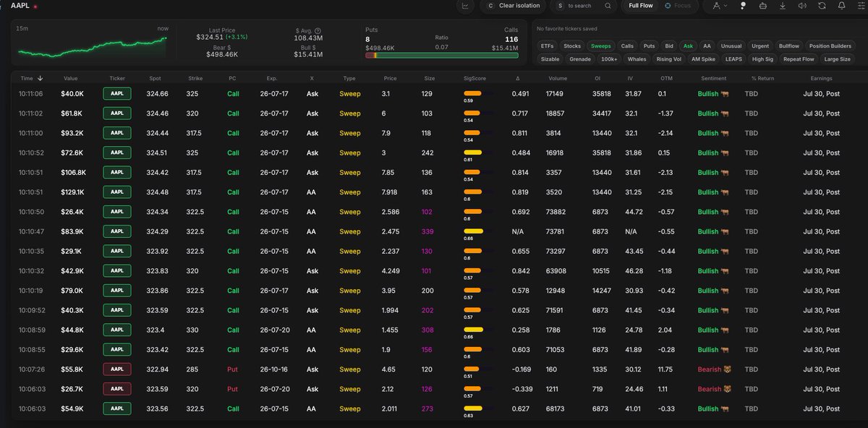Enable the 100k+ filter chip
The width and height of the screenshot is (868, 428).
pyautogui.click(x=610, y=59)
